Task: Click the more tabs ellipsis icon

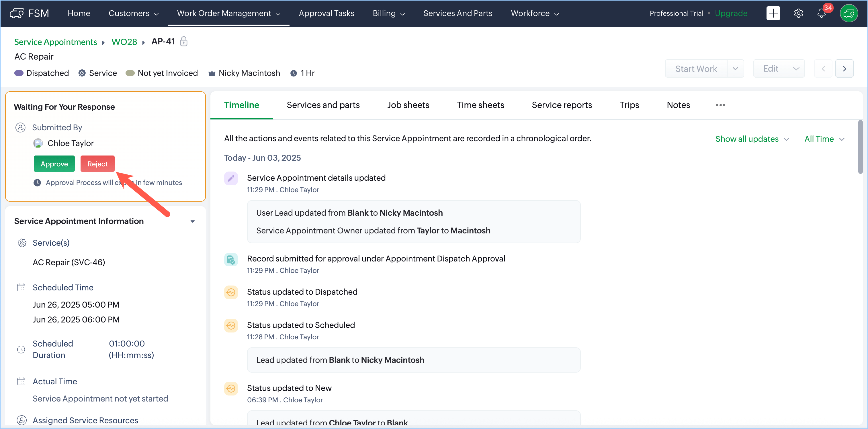Action: (720, 105)
